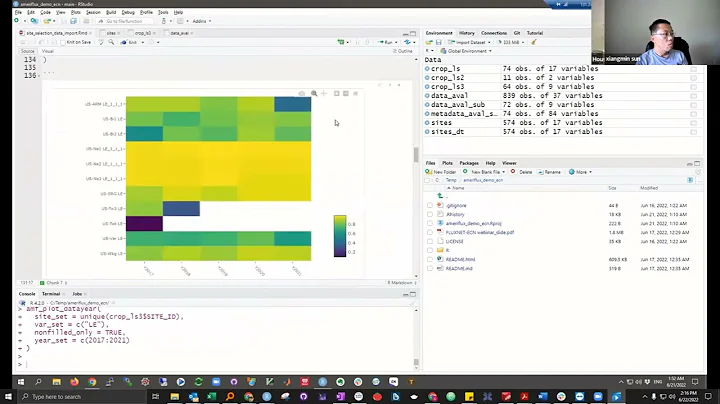Image resolution: width=720 pixels, height=404 pixels.
Task: Open the R Markdown file type selector
Action: (402, 283)
